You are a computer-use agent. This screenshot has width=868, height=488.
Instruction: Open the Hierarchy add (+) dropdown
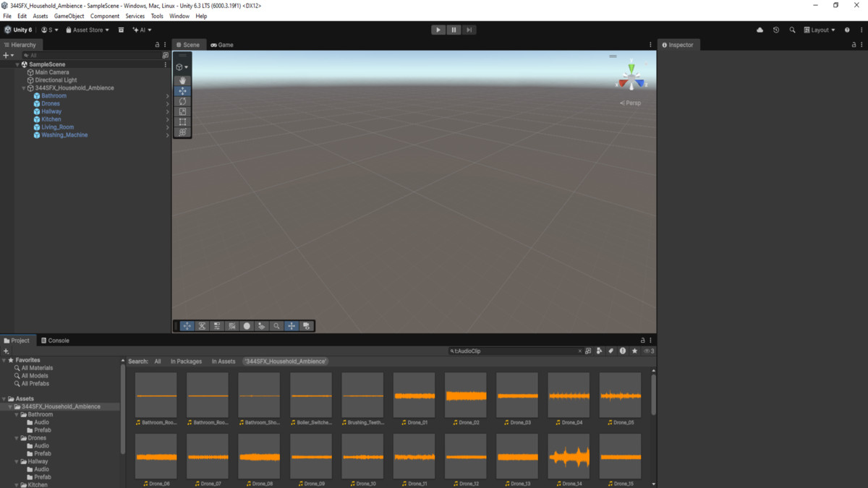coord(8,55)
